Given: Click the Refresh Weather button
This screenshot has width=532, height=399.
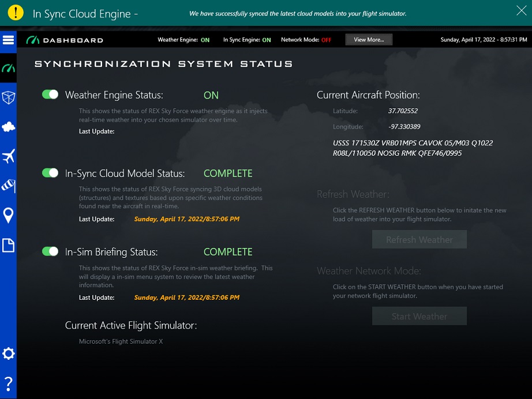Looking at the screenshot, I should pos(419,240).
